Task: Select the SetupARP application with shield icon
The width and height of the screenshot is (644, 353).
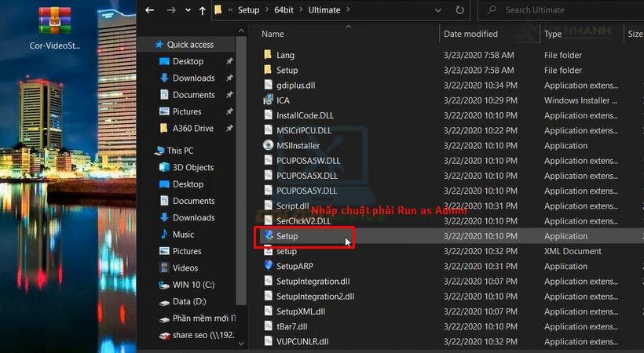Action: point(295,266)
